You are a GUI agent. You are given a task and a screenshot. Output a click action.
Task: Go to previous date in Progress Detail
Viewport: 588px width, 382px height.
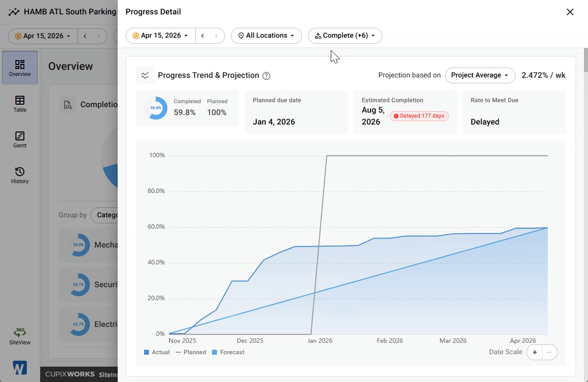coord(203,36)
